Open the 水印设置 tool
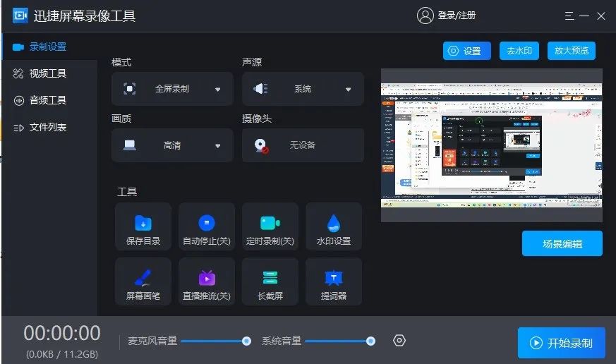Viewport: 616px width, 364px height. coord(334,226)
